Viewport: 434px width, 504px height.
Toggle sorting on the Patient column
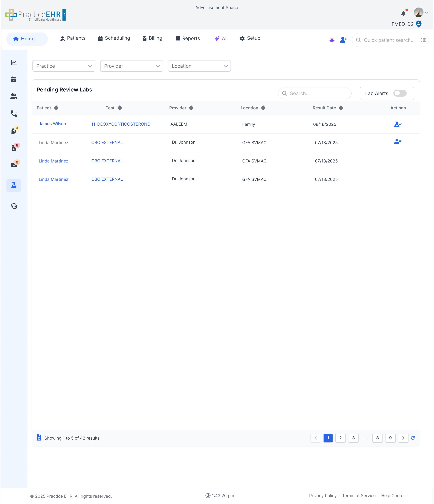pos(56,108)
